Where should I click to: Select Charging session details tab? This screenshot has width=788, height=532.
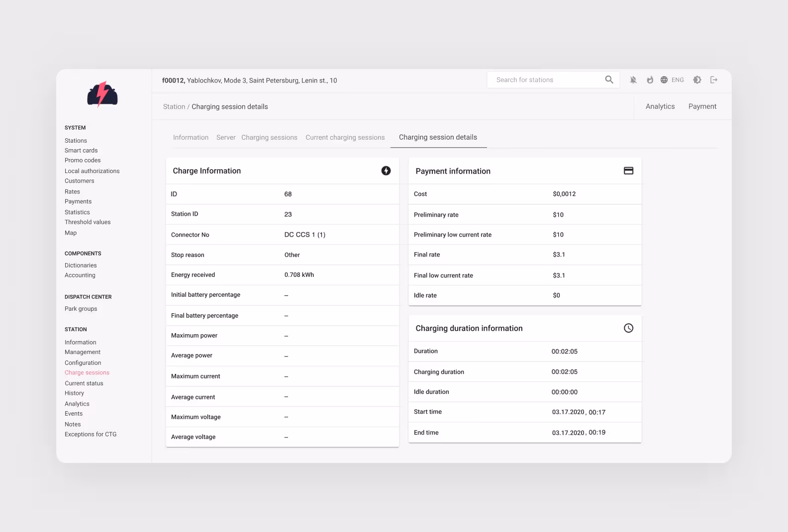pyautogui.click(x=438, y=137)
